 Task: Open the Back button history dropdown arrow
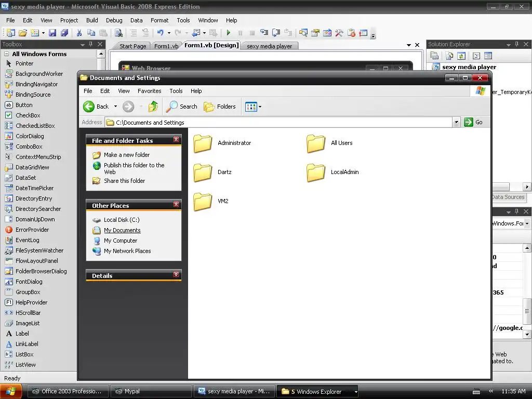[x=115, y=107]
